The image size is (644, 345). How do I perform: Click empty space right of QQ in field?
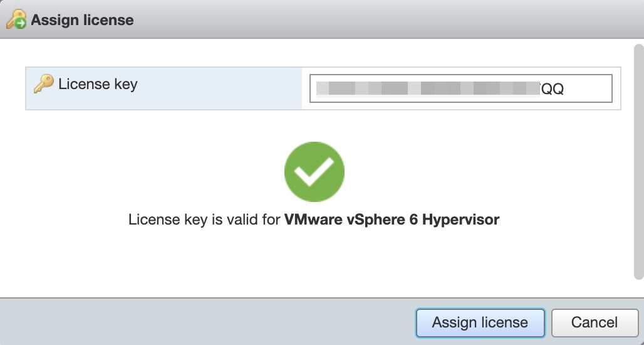coord(589,88)
